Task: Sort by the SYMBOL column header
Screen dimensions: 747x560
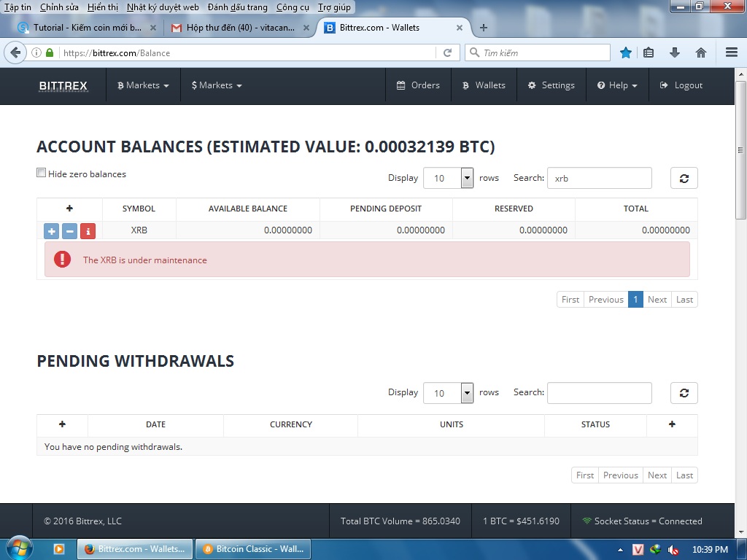Action: tap(139, 209)
